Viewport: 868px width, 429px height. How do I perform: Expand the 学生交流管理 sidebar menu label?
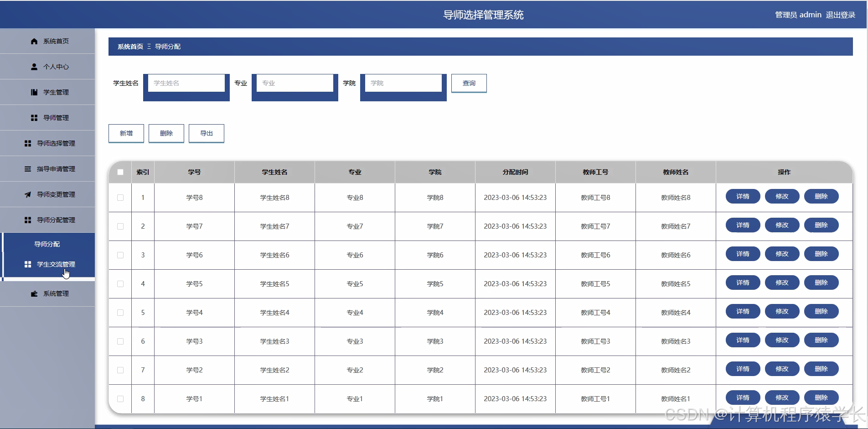pyautogui.click(x=56, y=264)
